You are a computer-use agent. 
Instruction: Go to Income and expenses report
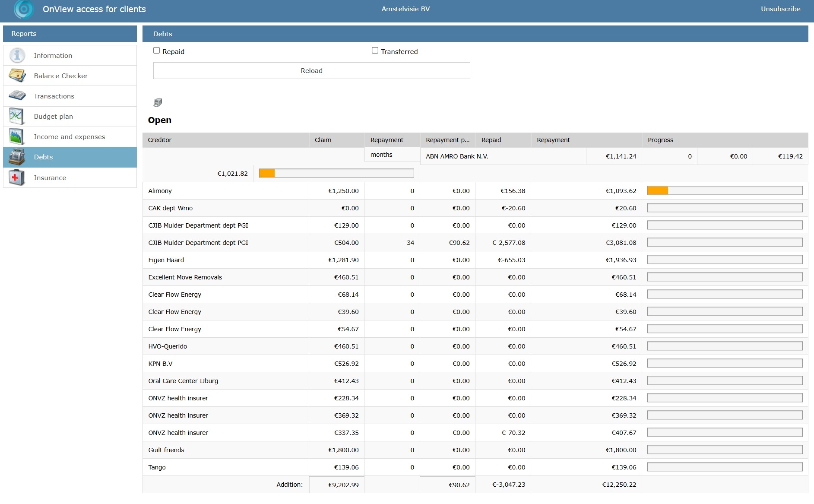tap(69, 136)
